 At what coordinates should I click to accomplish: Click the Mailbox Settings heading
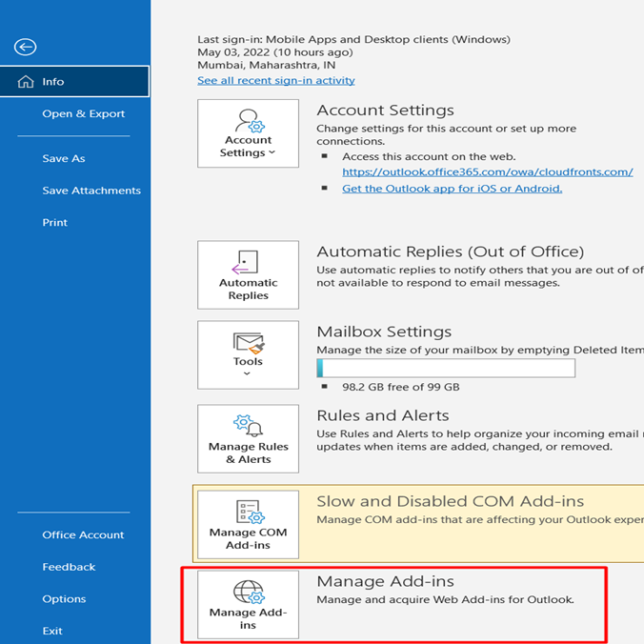384,332
